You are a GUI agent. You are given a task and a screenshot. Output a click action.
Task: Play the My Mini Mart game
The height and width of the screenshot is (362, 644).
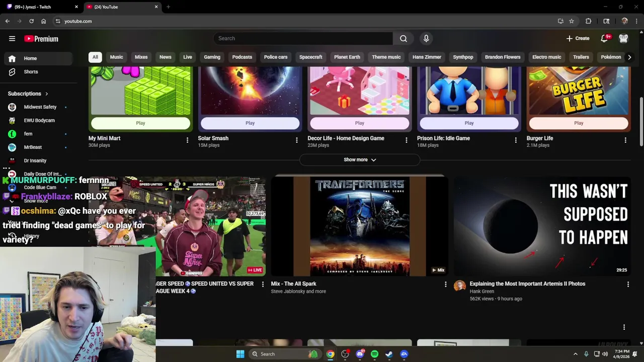pyautogui.click(x=140, y=123)
